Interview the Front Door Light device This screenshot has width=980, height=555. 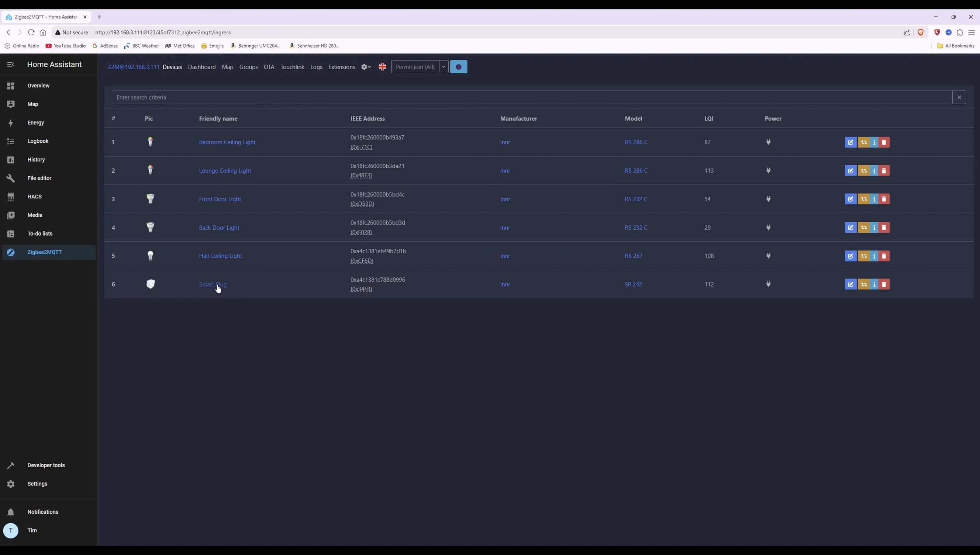point(874,199)
